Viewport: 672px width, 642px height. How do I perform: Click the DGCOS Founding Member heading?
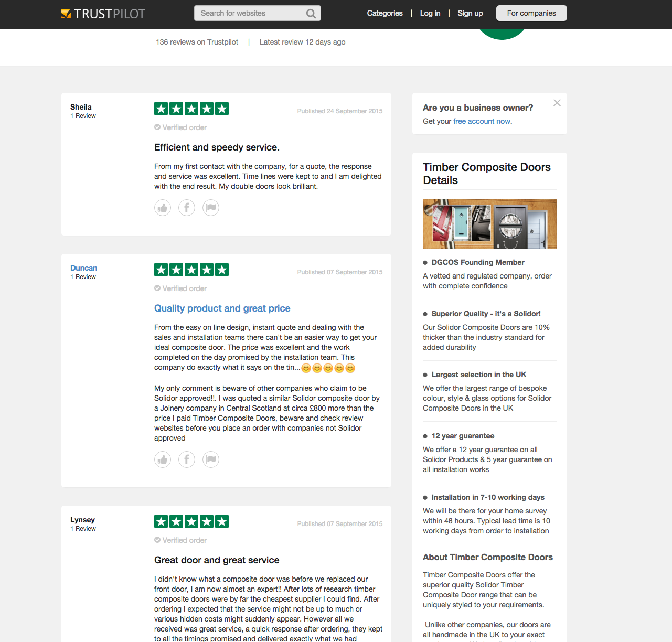(x=478, y=263)
